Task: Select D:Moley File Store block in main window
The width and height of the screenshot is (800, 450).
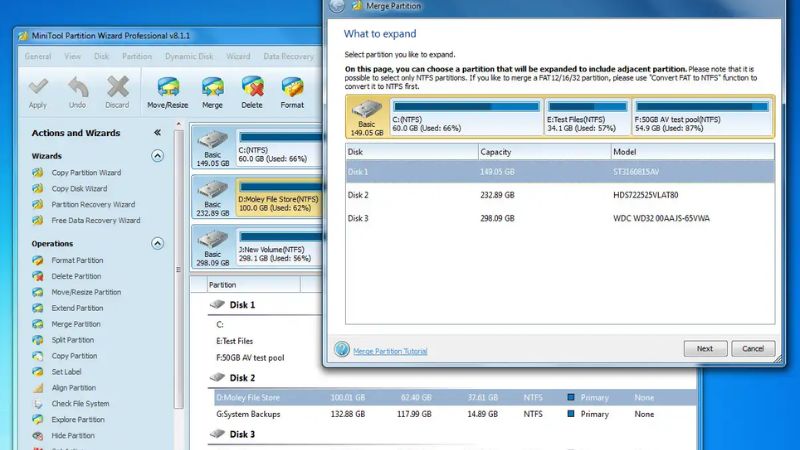Action: click(x=280, y=197)
